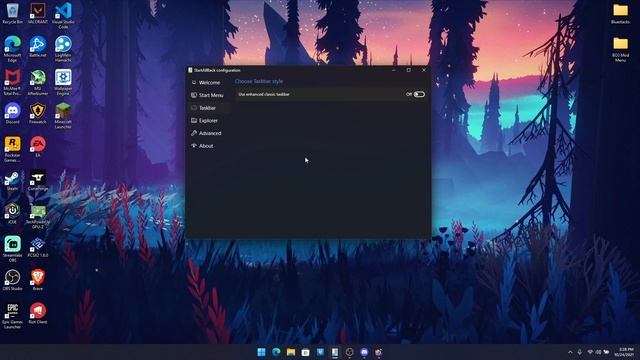Viewport: 640px width, 360px height.
Task: Click the StartAllBack taskbar button
Action: 335,352
